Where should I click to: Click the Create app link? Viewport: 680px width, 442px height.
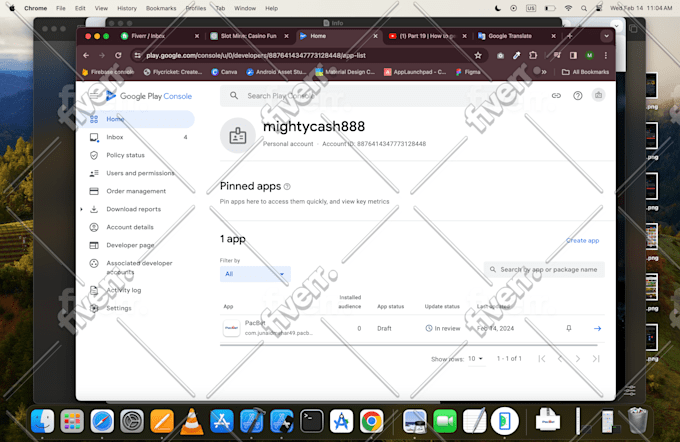point(582,240)
